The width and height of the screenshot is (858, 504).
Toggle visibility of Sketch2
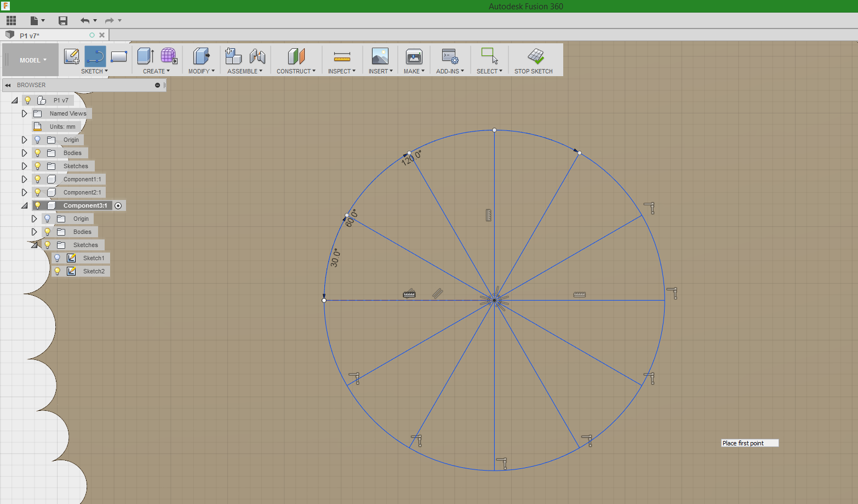tap(58, 271)
